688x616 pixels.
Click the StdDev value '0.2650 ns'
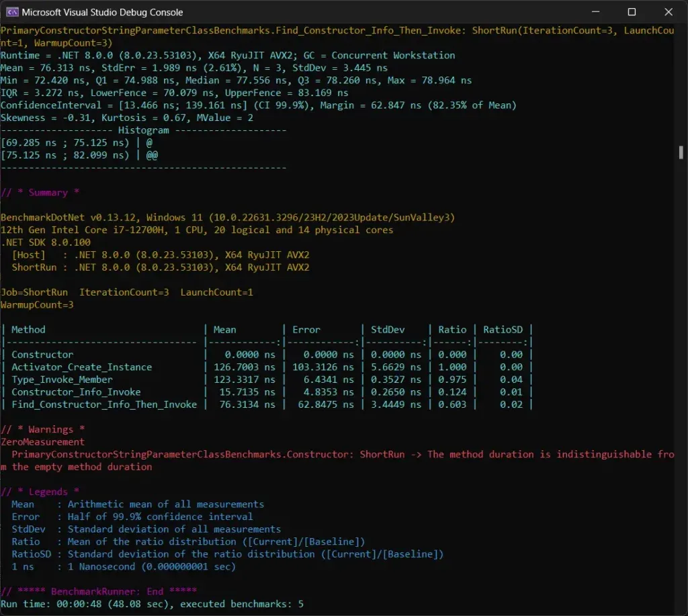click(396, 392)
